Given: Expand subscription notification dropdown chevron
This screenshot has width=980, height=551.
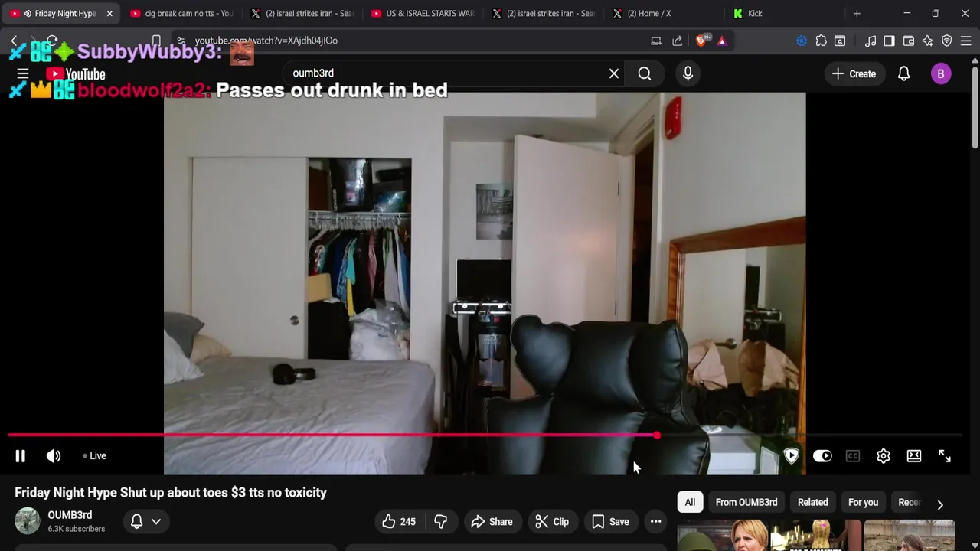Looking at the screenshot, I should 156,522.
